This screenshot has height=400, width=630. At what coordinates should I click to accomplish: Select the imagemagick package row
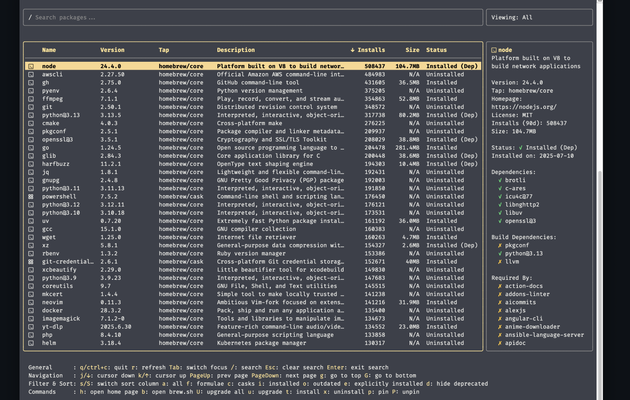coord(253,318)
